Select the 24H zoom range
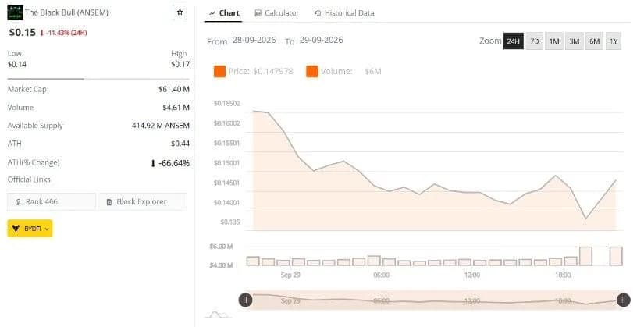 point(514,41)
